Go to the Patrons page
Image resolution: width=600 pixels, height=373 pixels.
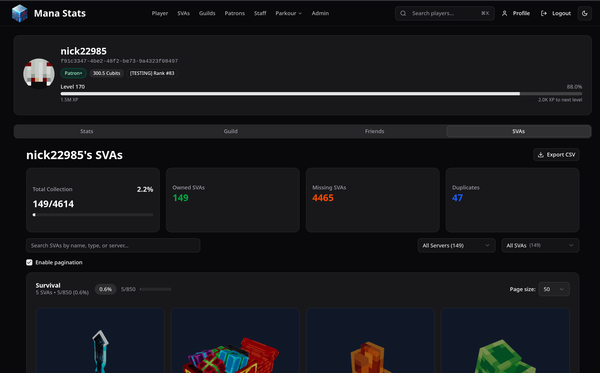pos(235,13)
